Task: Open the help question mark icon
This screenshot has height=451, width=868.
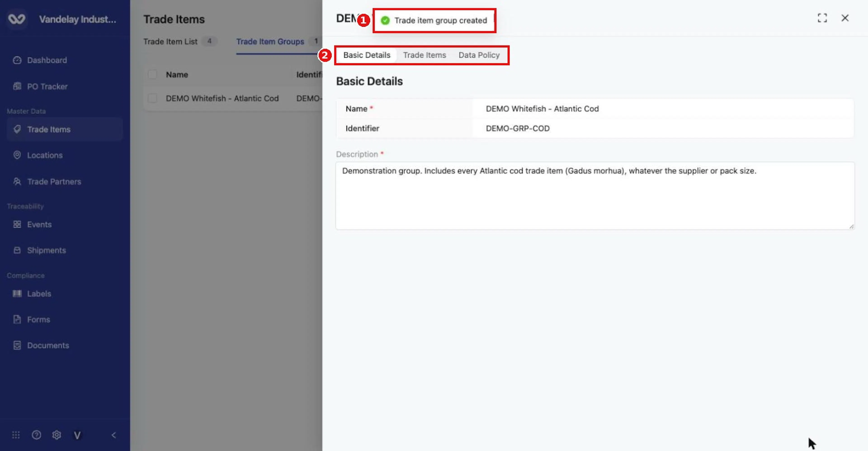Action: tap(36, 435)
